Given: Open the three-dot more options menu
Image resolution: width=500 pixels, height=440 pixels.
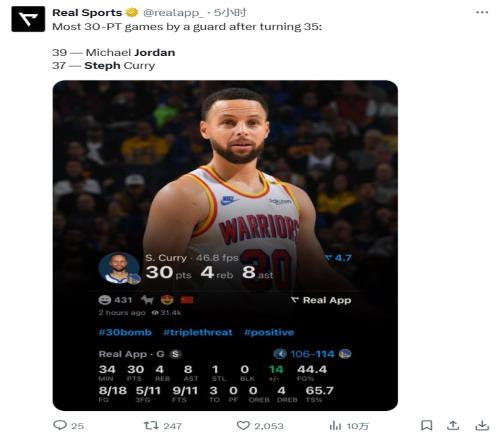Looking at the screenshot, I should [482, 12].
